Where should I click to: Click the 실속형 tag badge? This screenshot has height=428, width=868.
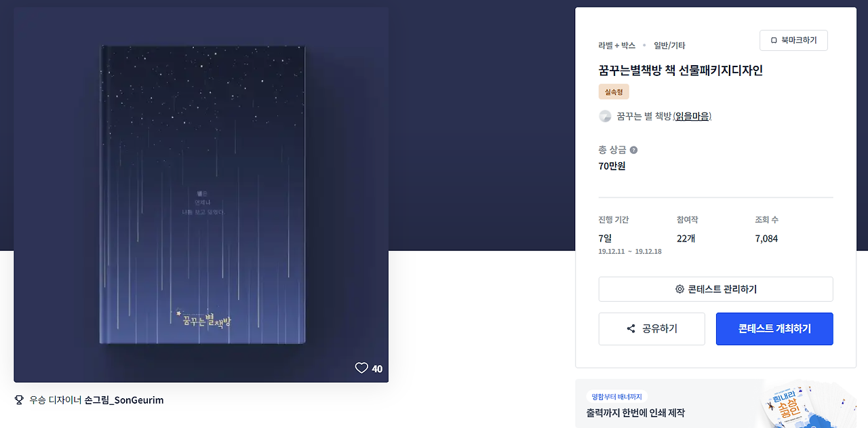tap(614, 92)
